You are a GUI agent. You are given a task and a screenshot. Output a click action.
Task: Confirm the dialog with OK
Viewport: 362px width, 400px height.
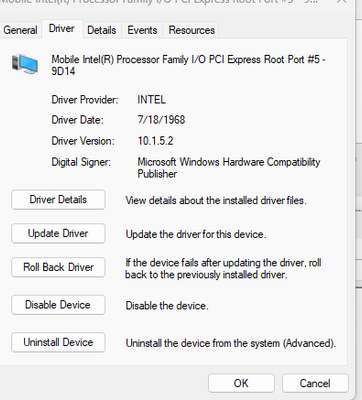point(241,383)
